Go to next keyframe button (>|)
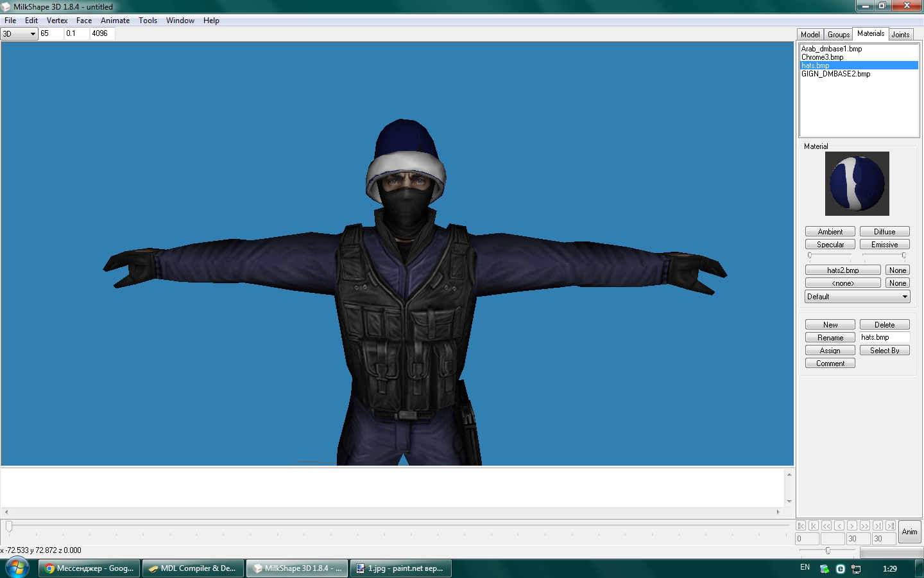The width and height of the screenshot is (924, 578). pos(878,525)
